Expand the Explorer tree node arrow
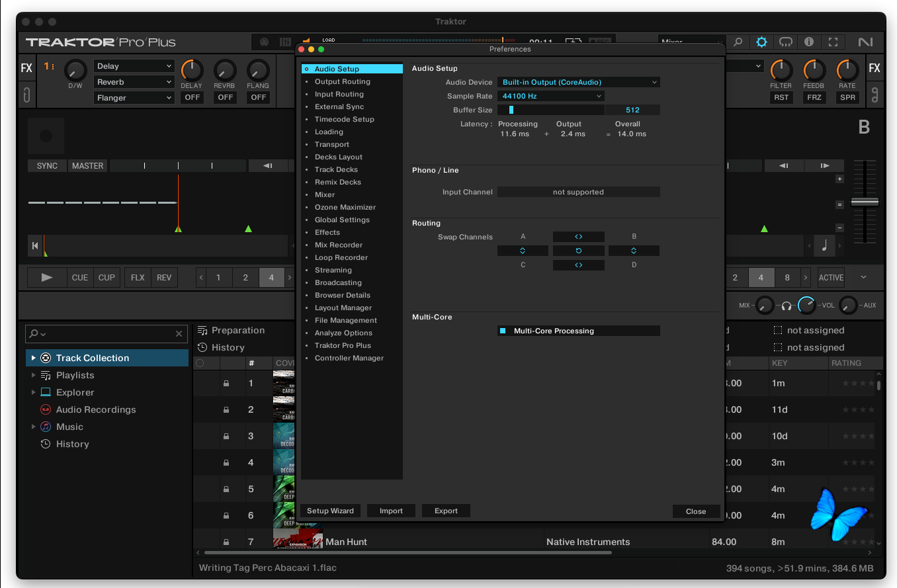The height and width of the screenshot is (588, 897). [34, 392]
